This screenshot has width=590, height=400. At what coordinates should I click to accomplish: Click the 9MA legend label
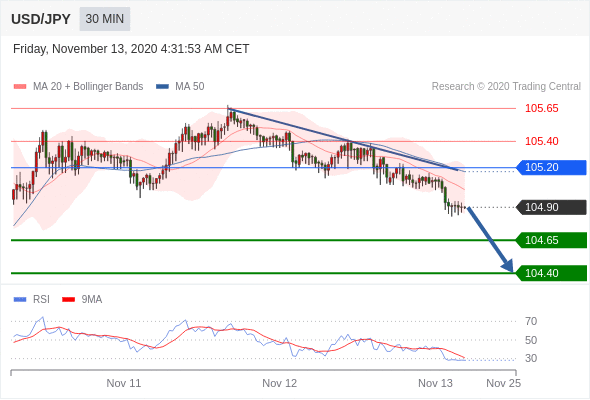coord(92,300)
